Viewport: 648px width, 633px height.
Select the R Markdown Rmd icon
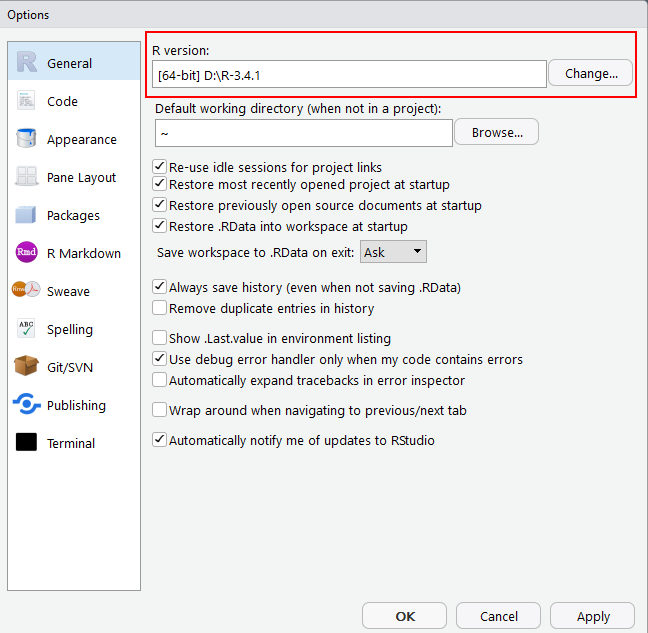(x=26, y=253)
